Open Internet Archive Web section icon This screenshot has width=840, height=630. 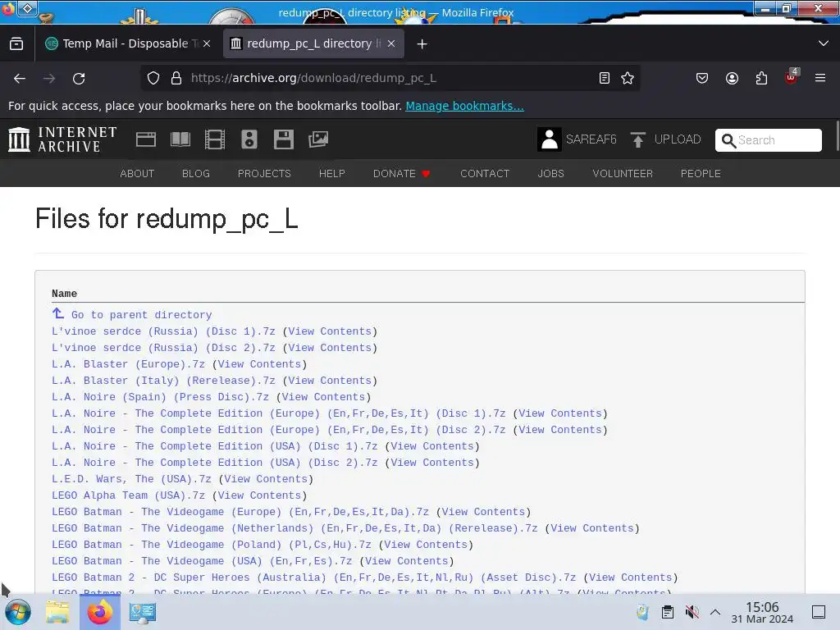point(146,139)
